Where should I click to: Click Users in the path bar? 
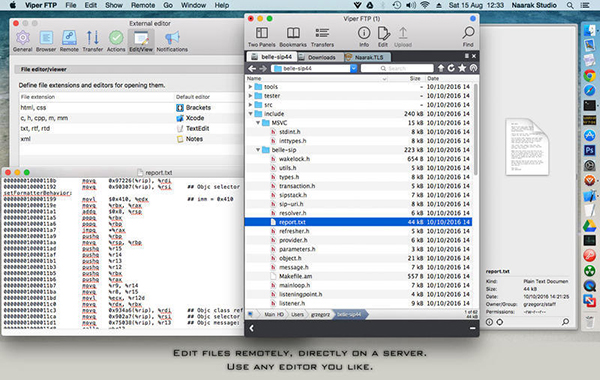click(x=297, y=315)
